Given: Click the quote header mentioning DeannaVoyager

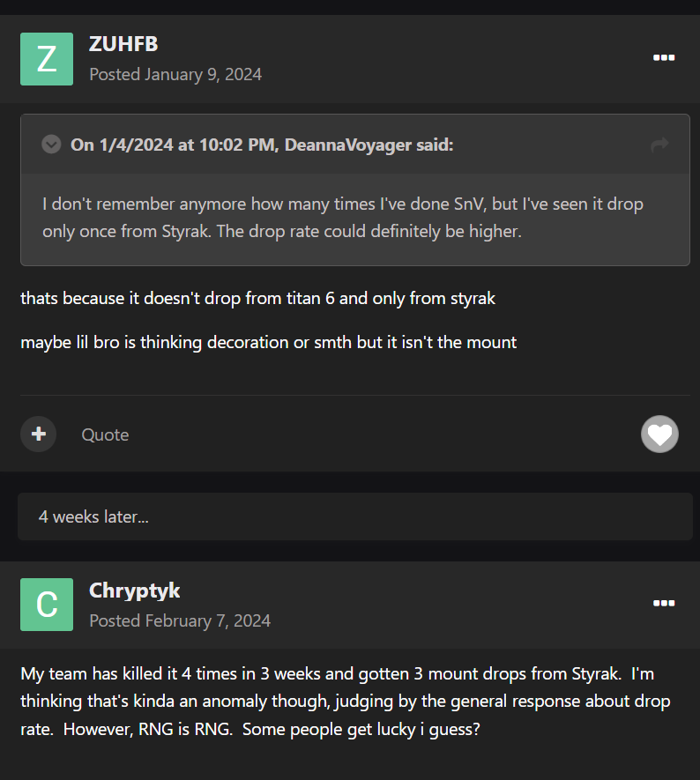Looking at the screenshot, I should point(262,145).
